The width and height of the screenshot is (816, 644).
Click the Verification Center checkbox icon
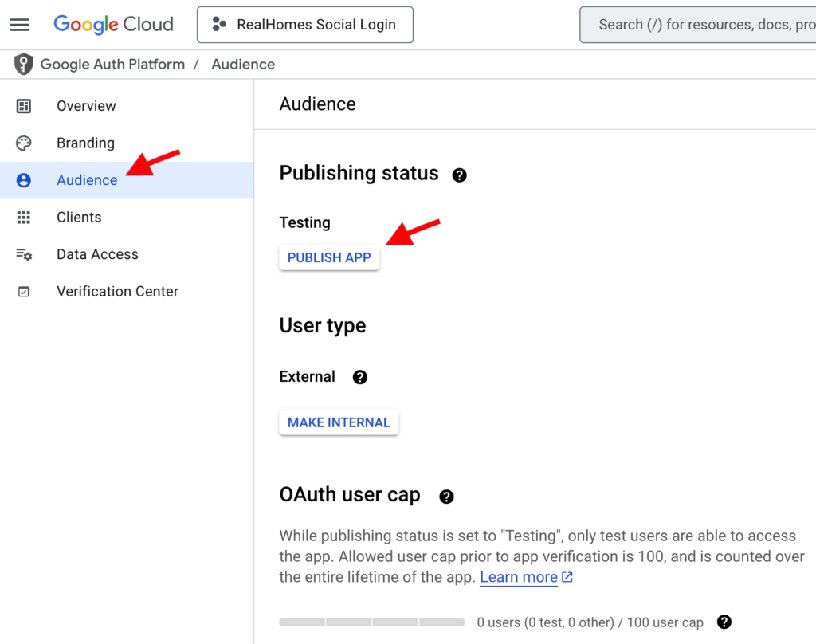click(23, 292)
